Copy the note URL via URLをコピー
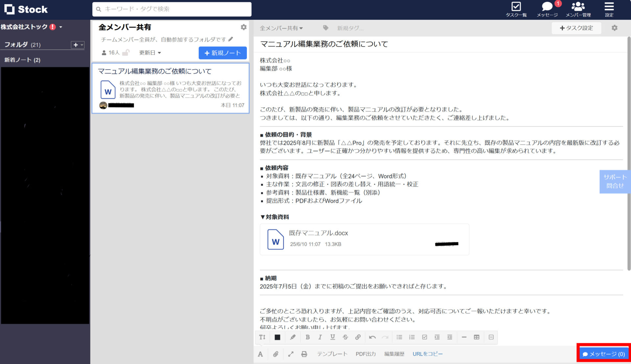631x364 pixels. 428,354
